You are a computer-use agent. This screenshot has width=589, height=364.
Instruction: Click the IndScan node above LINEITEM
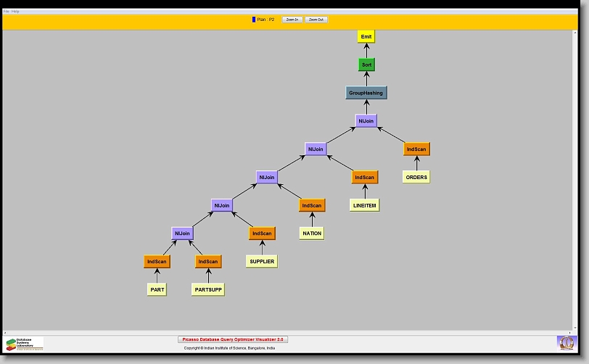(x=365, y=177)
